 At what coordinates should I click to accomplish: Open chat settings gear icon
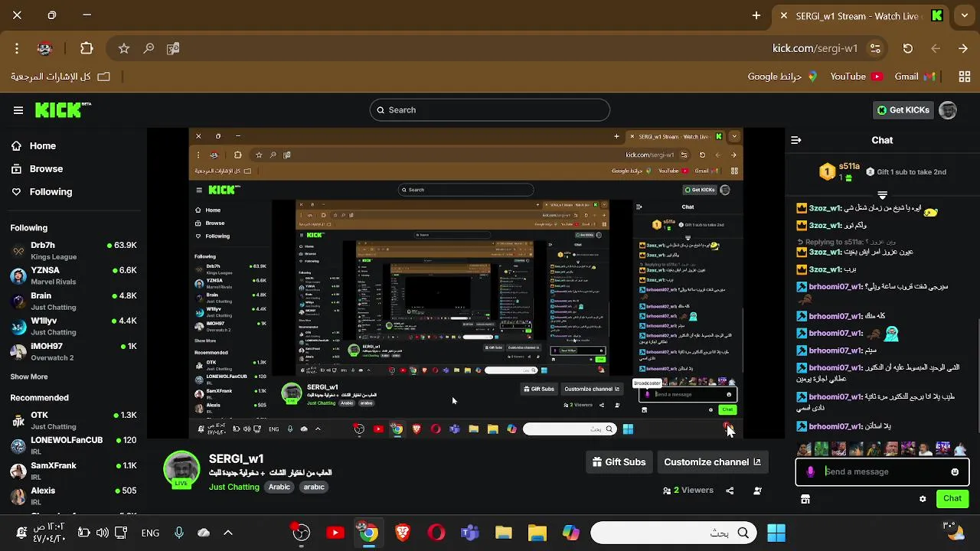click(x=923, y=499)
